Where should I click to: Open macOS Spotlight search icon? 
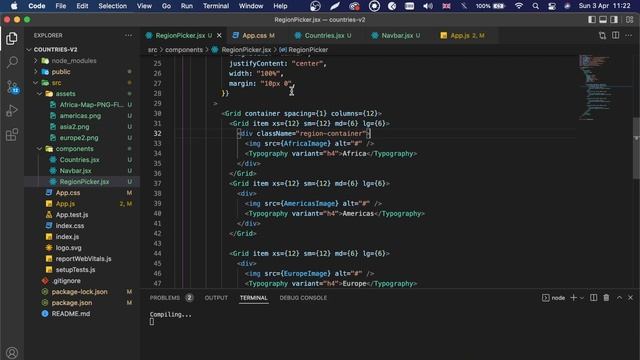(x=536, y=6)
